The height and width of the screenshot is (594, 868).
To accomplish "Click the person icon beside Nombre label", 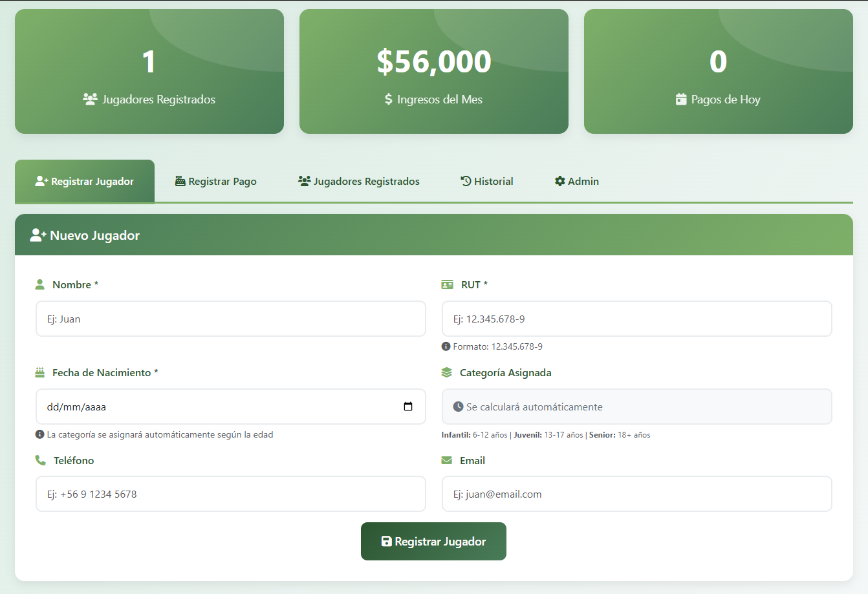I will point(40,284).
